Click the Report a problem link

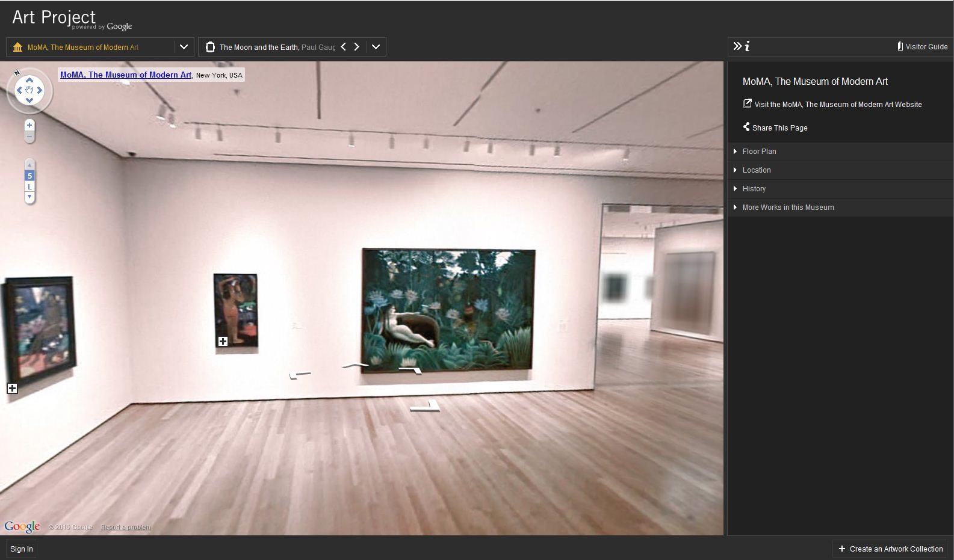tap(125, 528)
